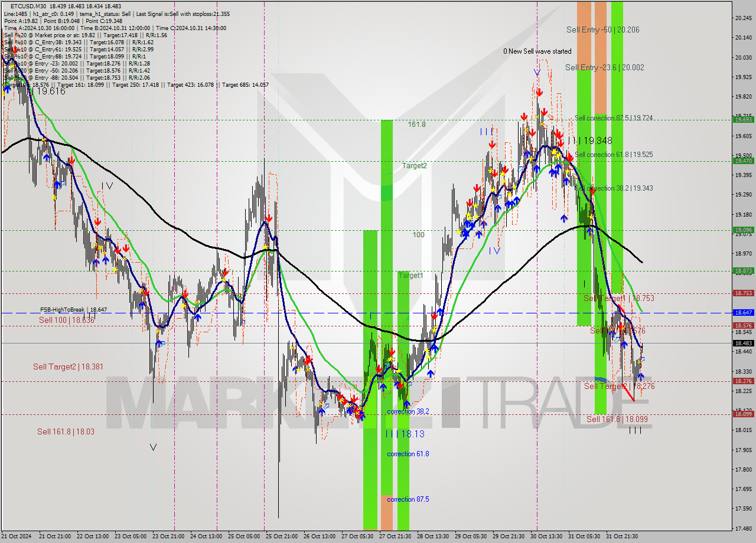The height and width of the screenshot is (543, 756).
Task: Click the '26 Oct 13:30' time label
Action: pyautogui.click(x=319, y=537)
